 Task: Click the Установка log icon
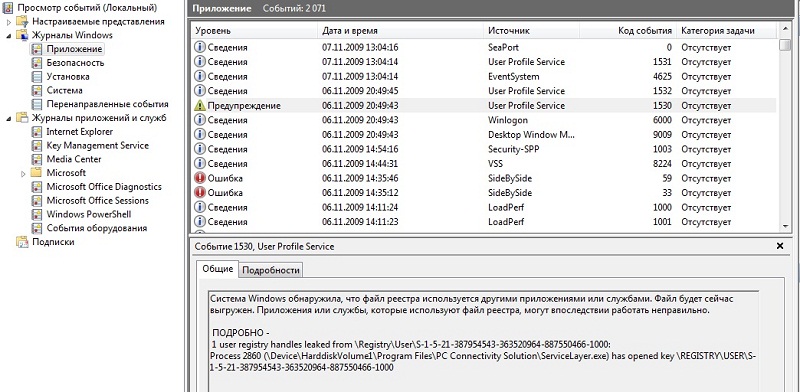(36, 77)
